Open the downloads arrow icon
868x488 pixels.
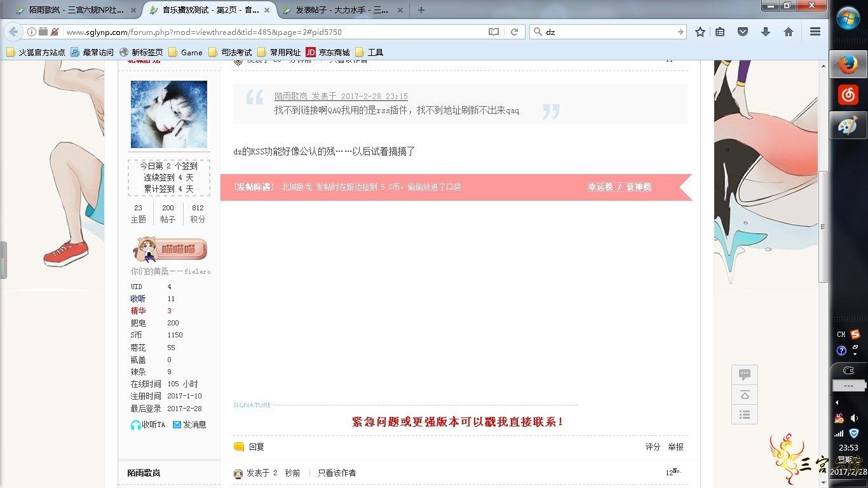766,32
